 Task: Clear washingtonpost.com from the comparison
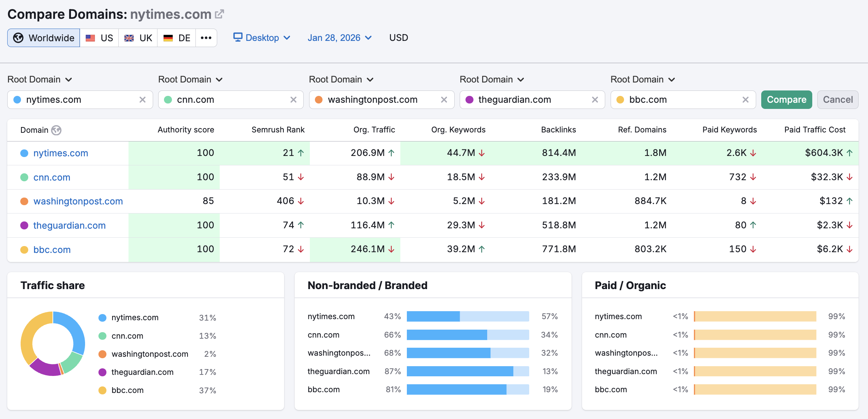(444, 100)
